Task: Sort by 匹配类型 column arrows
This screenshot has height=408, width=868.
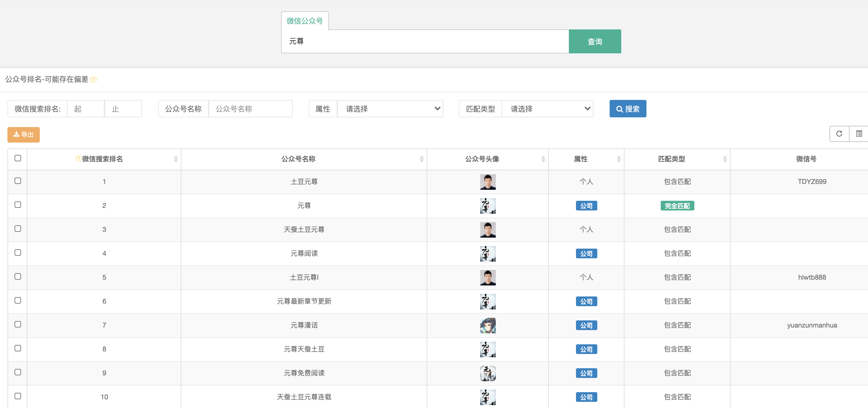Action: pos(725,159)
